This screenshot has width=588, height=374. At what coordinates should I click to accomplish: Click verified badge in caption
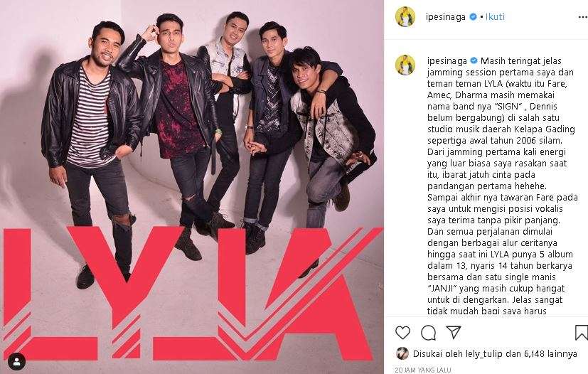coord(474,60)
